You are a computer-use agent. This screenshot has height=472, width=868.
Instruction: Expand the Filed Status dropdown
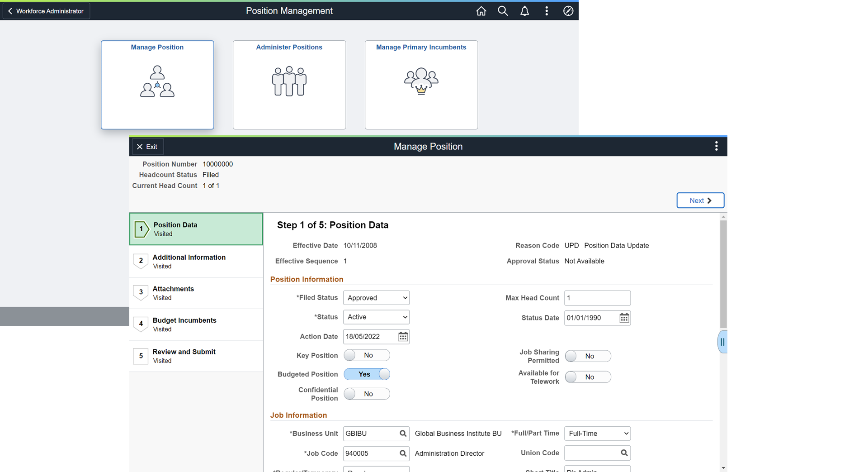pos(376,298)
